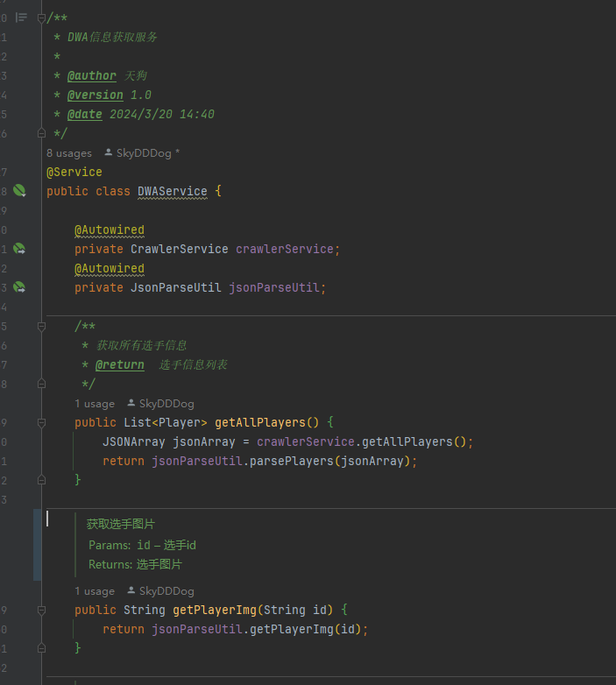The height and width of the screenshot is (685, 616).
Task: Click the @author Javadoc tag
Action: (x=92, y=75)
